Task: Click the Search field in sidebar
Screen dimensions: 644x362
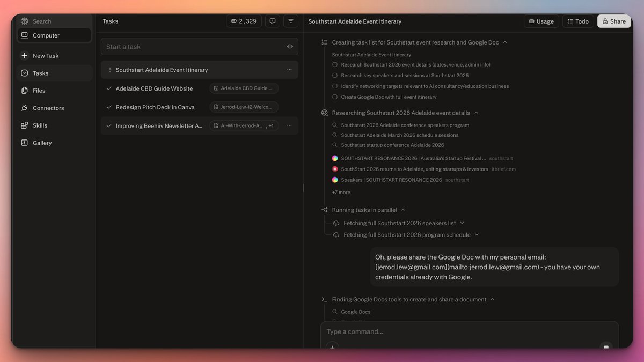Action: (x=54, y=21)
